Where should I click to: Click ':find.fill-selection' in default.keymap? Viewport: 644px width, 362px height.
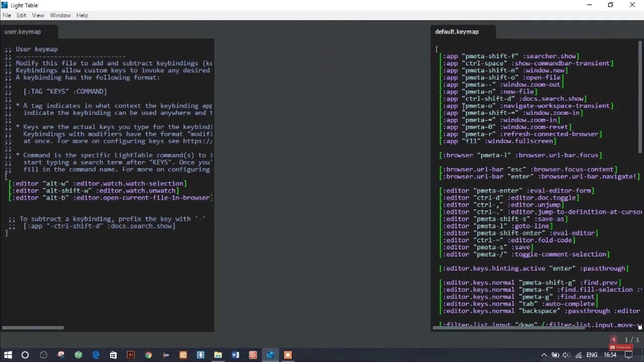(x=595, y=290)
